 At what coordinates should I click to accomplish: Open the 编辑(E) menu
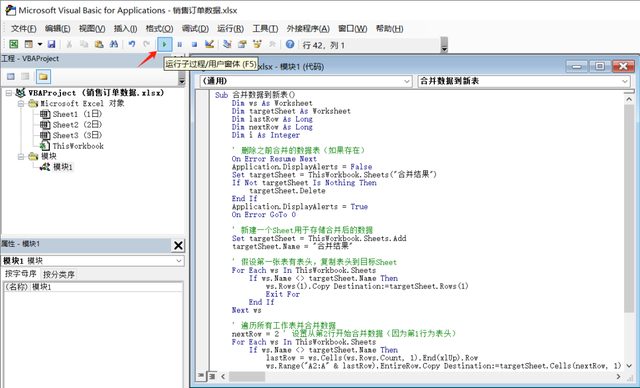click(x=58, y=29)
